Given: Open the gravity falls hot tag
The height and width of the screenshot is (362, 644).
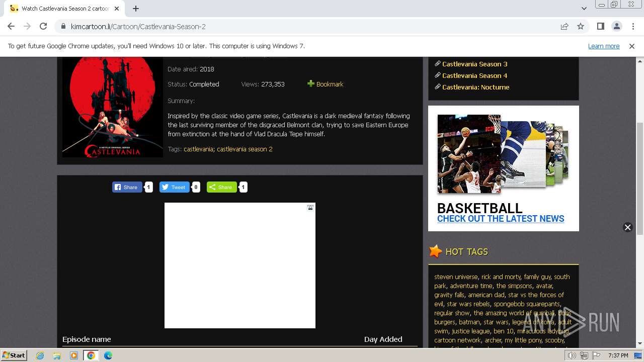Looking at the screenshot, I should click(x=449, y=295).
